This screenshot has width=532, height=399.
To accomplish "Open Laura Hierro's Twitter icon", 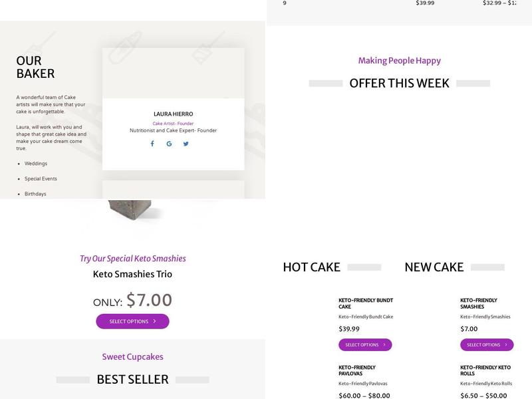I will click(186, 144).
